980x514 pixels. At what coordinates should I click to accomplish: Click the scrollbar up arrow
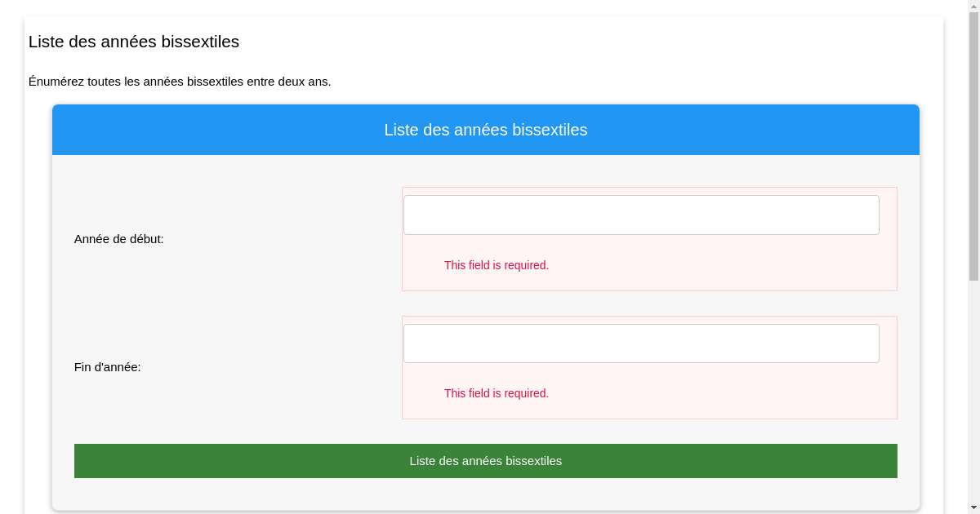click(x=973, y=6)
